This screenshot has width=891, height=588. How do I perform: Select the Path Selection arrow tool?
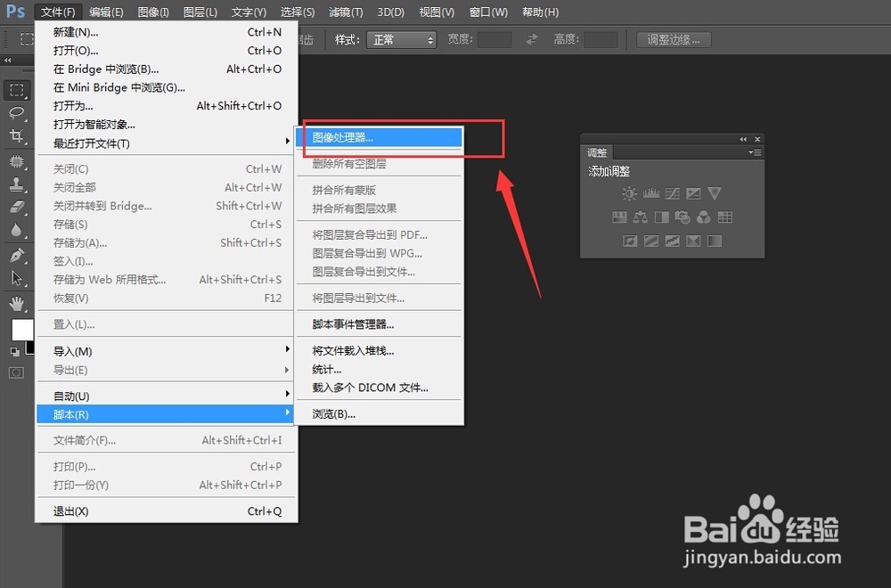click(17, 278)
